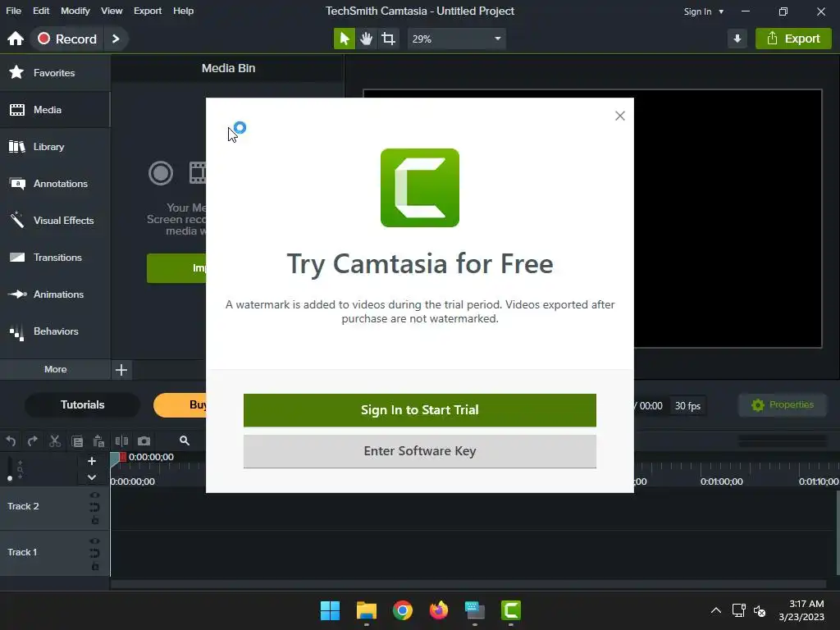Show hidden system tray icons
The height and width of the screenshot is (630, 840).
tap(715, 610)
